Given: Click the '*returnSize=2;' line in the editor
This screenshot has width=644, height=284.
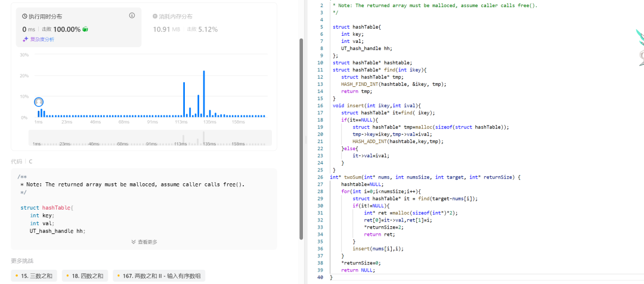Looking at the screenshot, I should tap(385, 227).
